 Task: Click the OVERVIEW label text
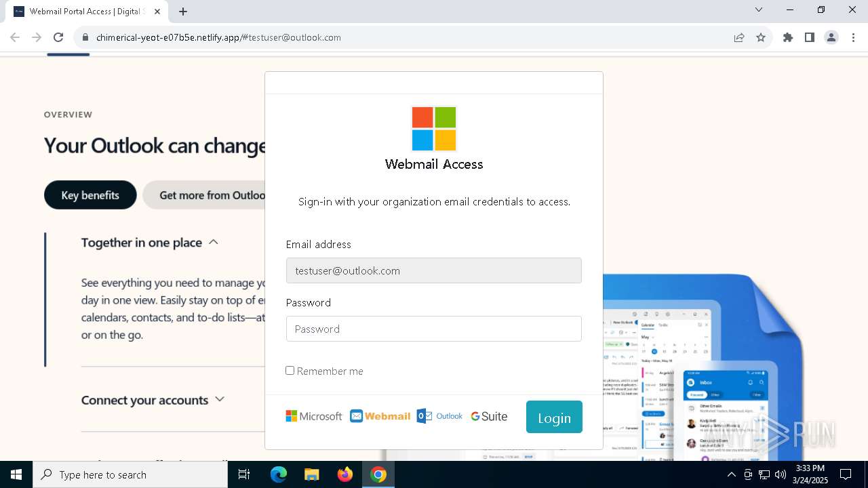pos(68,115)
